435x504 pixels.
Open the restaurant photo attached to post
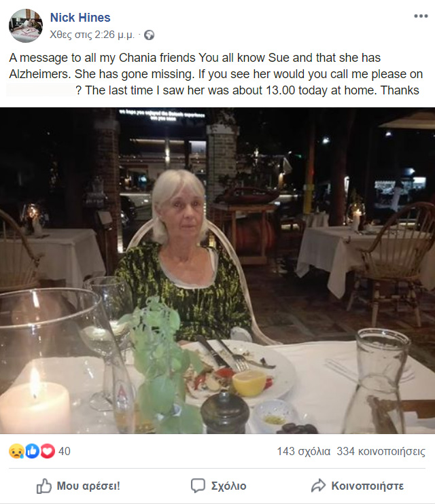click(217, 270)
